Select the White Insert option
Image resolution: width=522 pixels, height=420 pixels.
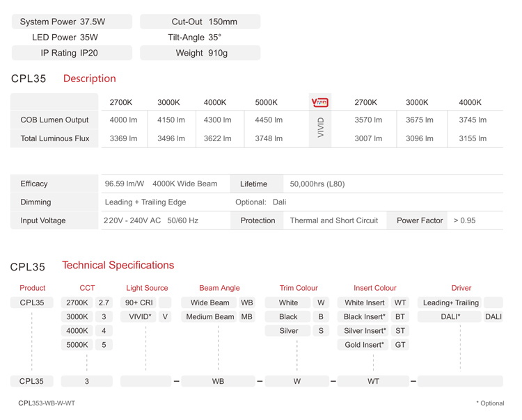pyautogui.click(x=364, y=302)
